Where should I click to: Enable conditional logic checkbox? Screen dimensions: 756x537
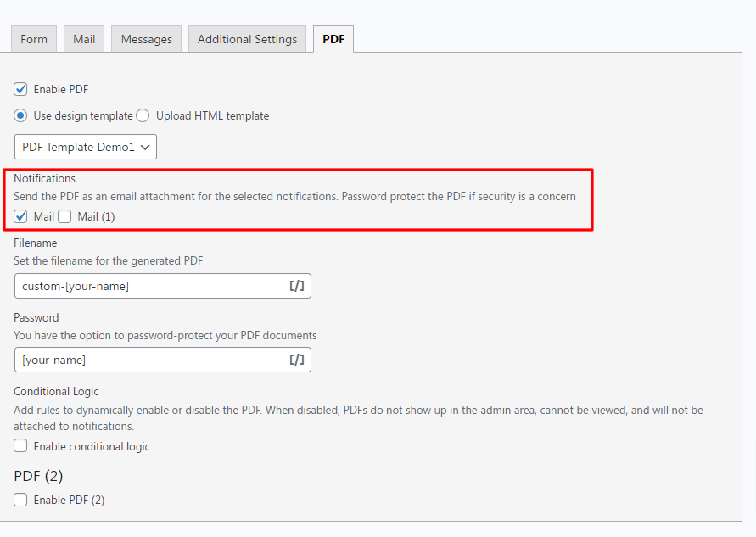point(21,446)
